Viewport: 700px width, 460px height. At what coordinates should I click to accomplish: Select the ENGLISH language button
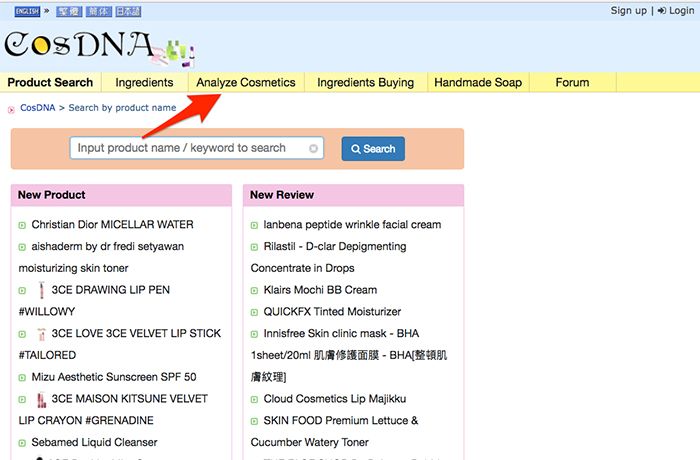pos(27,11)
